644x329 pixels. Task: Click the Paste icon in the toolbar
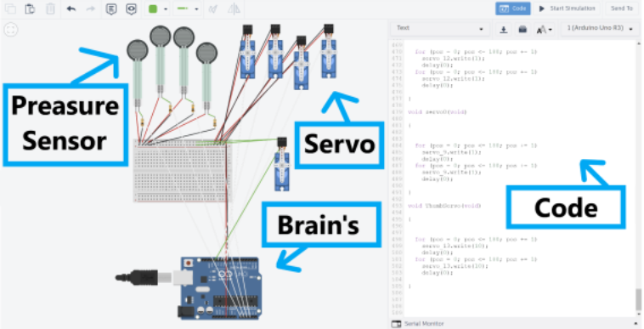point(30,9)
